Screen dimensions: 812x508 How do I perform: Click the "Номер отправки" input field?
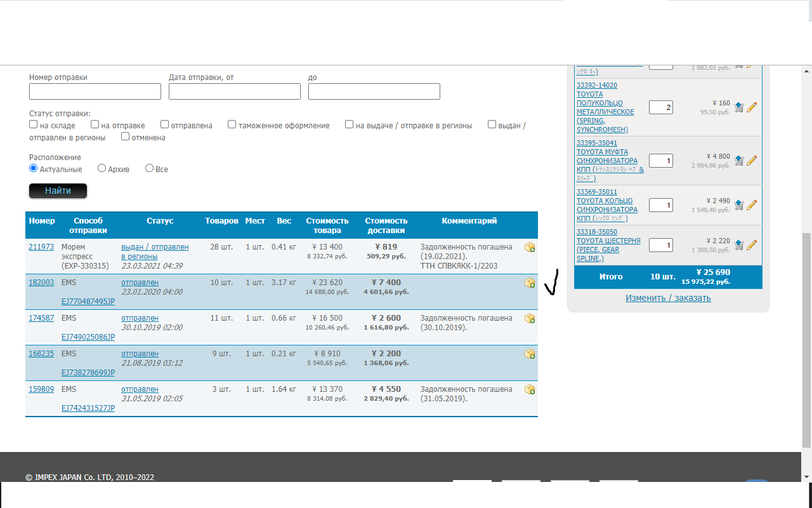click(x=95, y=91)
